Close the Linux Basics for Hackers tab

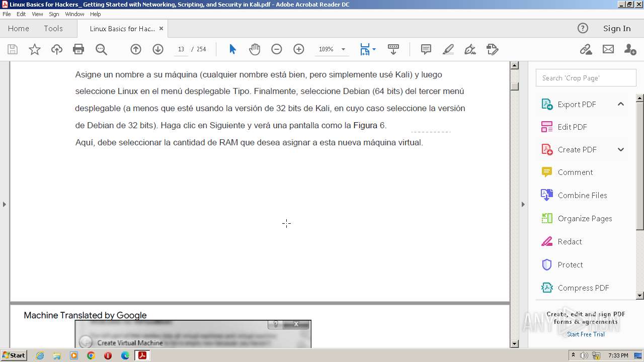[x=161, y=29]
